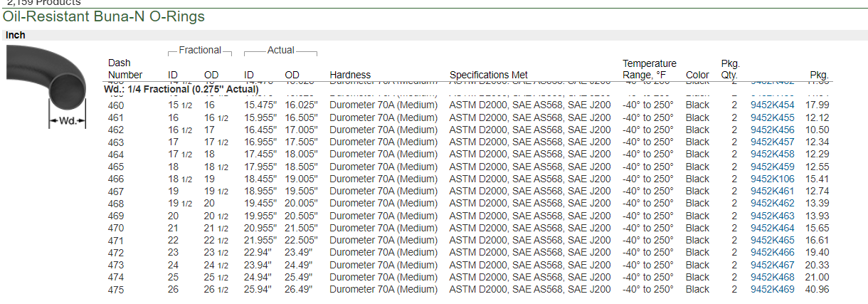The height and width of the screenshot is (304, 868).
Task: Click the 15.475" actual ID value
Action: pyautogui.click(x=260, y=105)
